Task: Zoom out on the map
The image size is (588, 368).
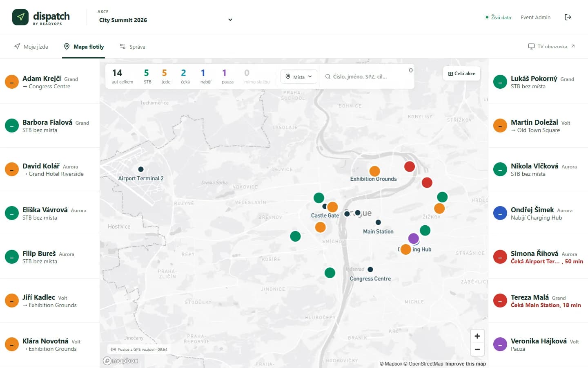Action: 477,349
